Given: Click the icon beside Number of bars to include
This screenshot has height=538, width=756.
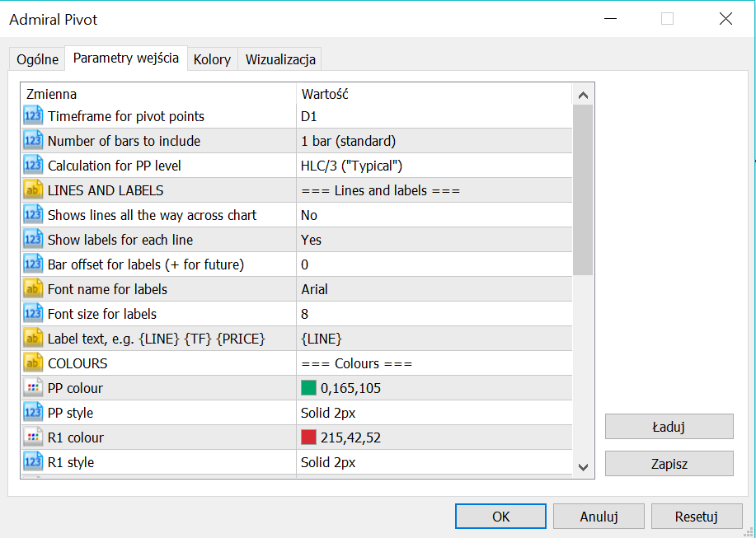Looking at the screenshot, I should point(33,141).
